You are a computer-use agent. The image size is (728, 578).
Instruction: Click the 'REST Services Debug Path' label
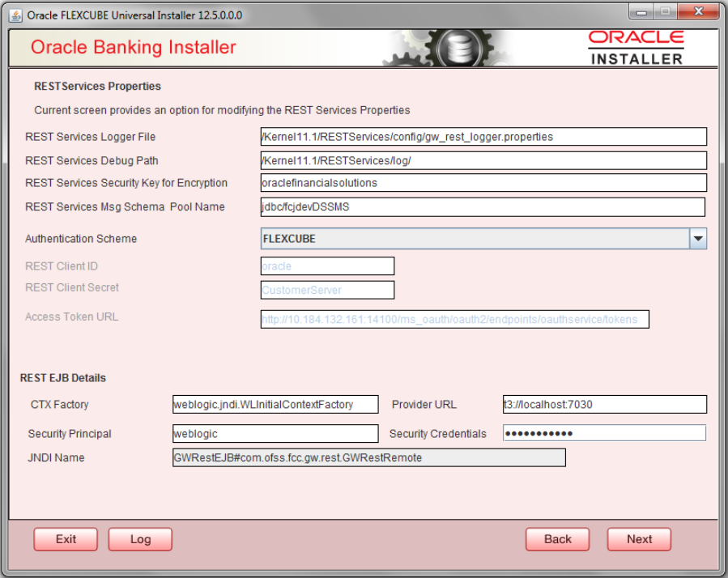tap(92, 160)
